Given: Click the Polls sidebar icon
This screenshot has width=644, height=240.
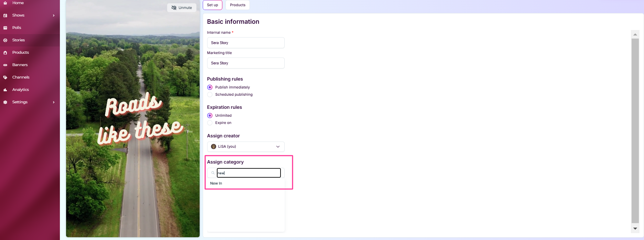Looking at the screenshot, I should coord(5,28).
